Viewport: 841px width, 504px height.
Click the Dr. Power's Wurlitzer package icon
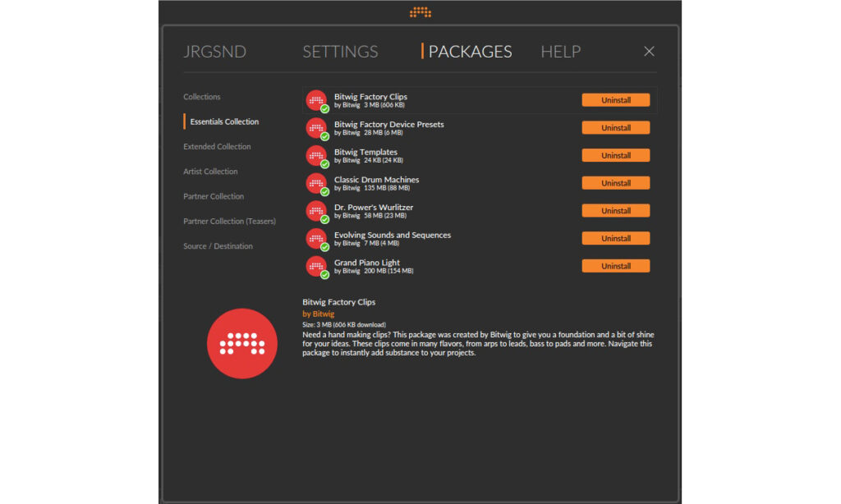[x=317, y=211]
